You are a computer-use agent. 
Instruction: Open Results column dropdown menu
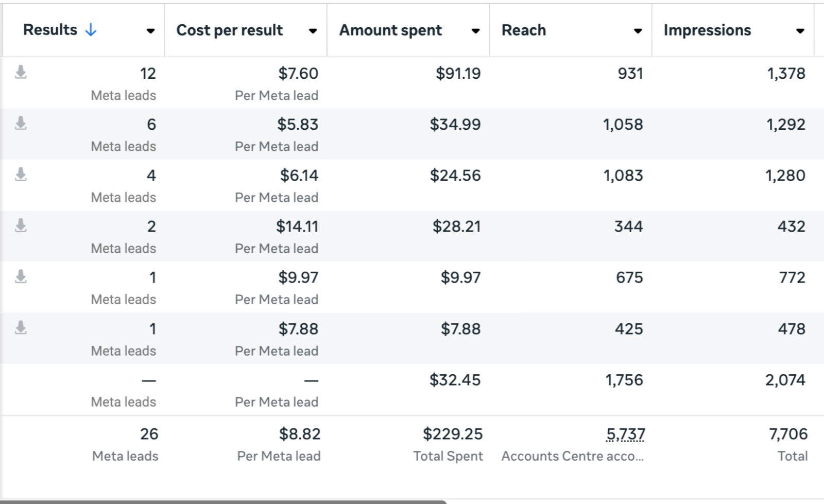click(150, 31)
